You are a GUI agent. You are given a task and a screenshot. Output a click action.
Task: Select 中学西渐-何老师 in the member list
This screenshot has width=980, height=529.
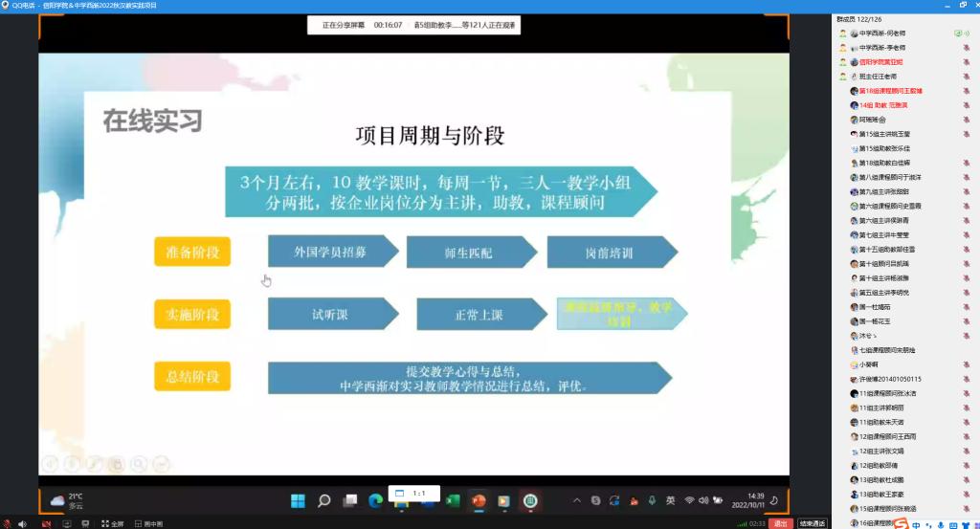point(881,33)
